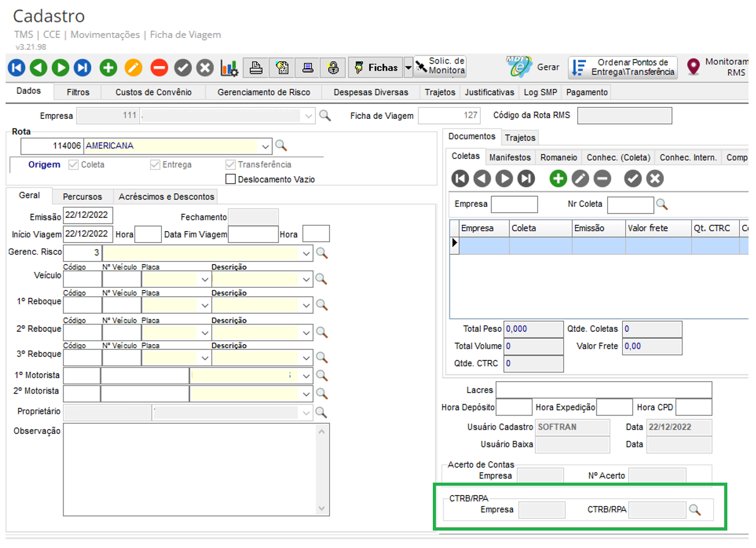Switch to Gerenciamento de Risco tab
This screenshot has width=756, height=548.
[269, 92]
